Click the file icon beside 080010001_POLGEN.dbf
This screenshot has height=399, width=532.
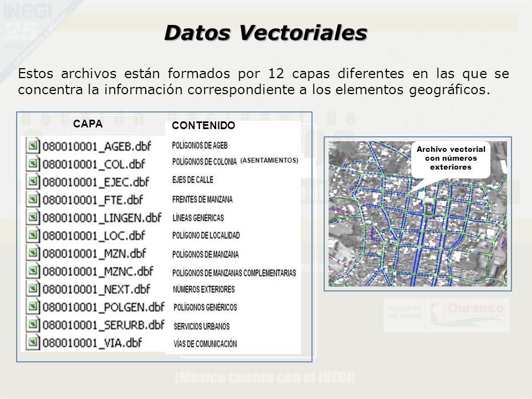click(33, 306)
